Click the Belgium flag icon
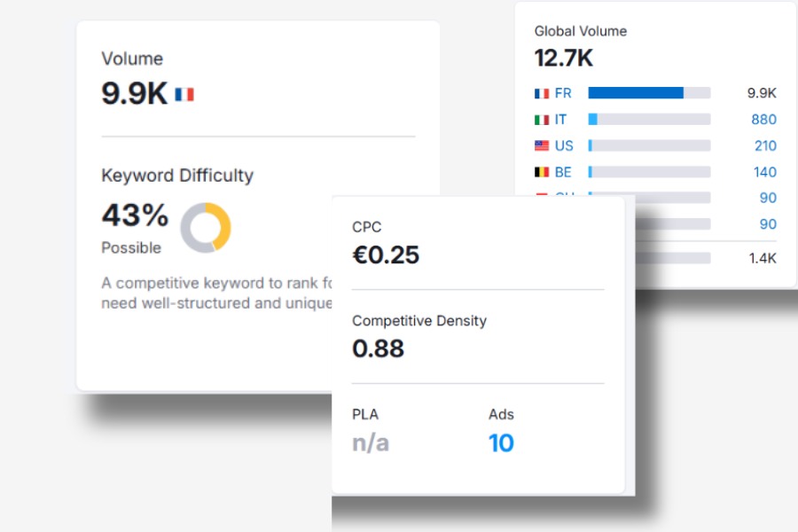 tap(542, 172)
